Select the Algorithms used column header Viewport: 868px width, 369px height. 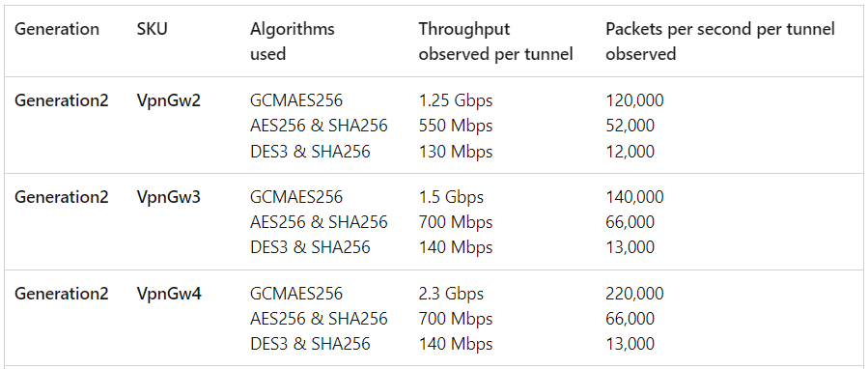(293, 42)
